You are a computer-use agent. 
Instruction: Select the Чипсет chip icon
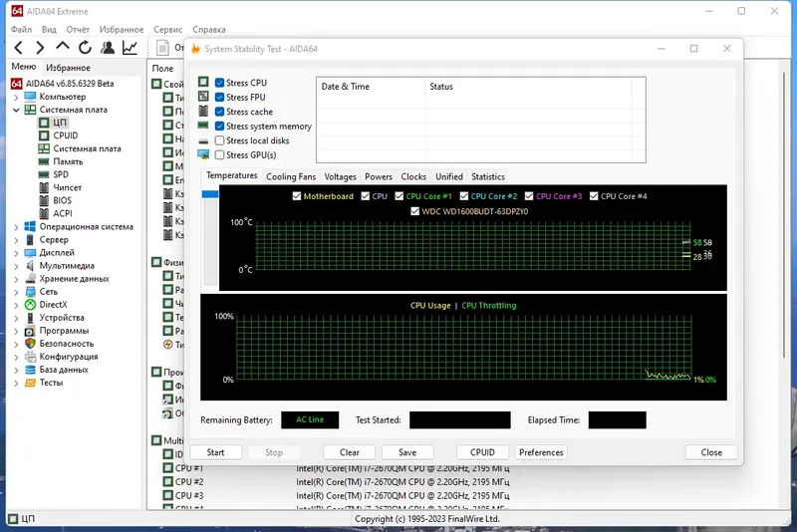click(44, 187)
